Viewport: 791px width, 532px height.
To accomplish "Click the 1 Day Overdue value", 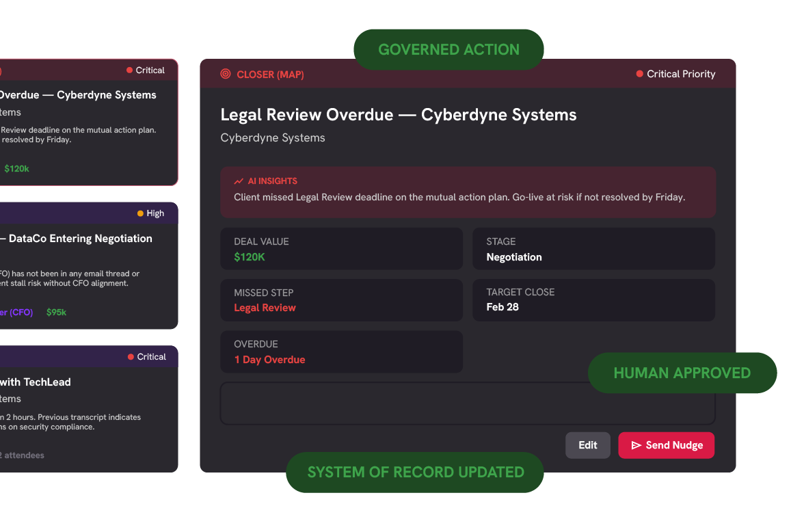I will (x=269, y=360).
